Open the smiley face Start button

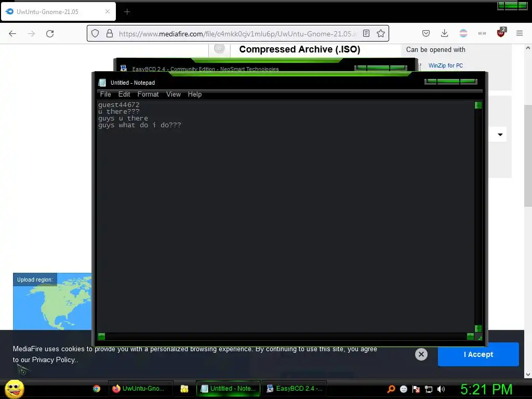[x=14, y=389]
